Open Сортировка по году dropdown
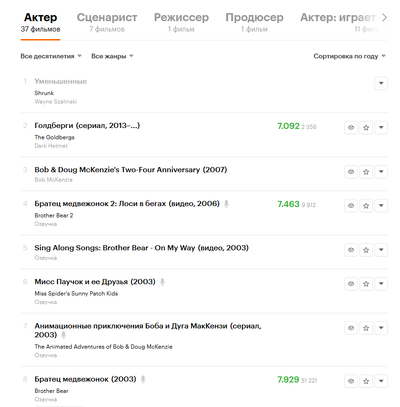The height and width of the screenshot is (407, 400). click(349, 56)
